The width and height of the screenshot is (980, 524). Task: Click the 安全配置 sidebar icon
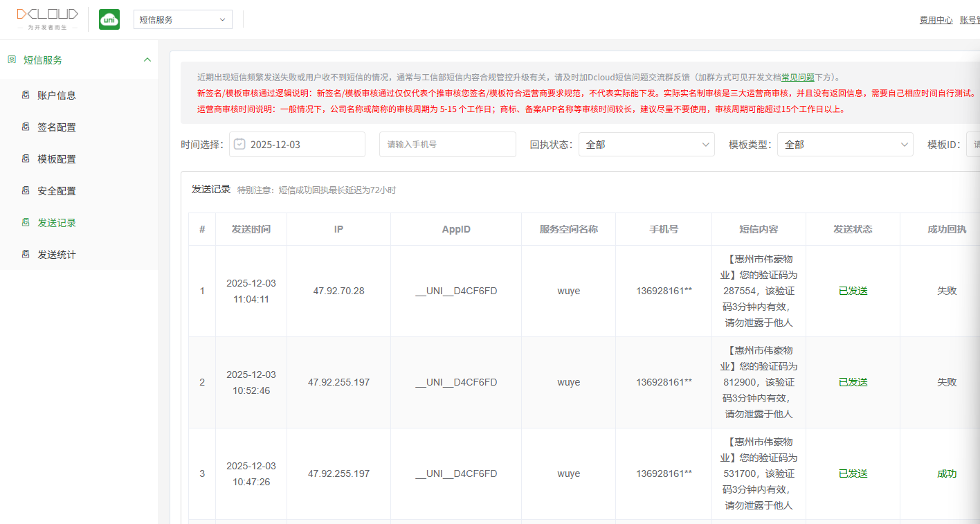26,191
